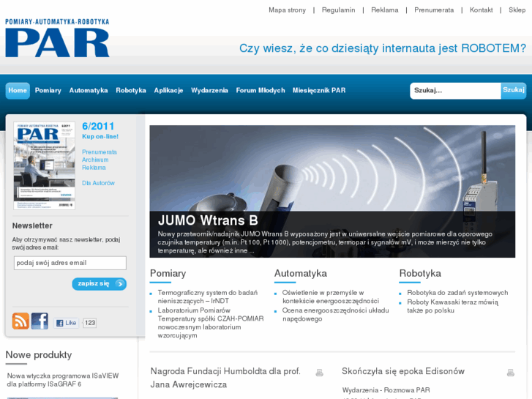Read Termograficzny system IrNDT article
Viewport: 532px width, 399px height.
tap(208, 297)
